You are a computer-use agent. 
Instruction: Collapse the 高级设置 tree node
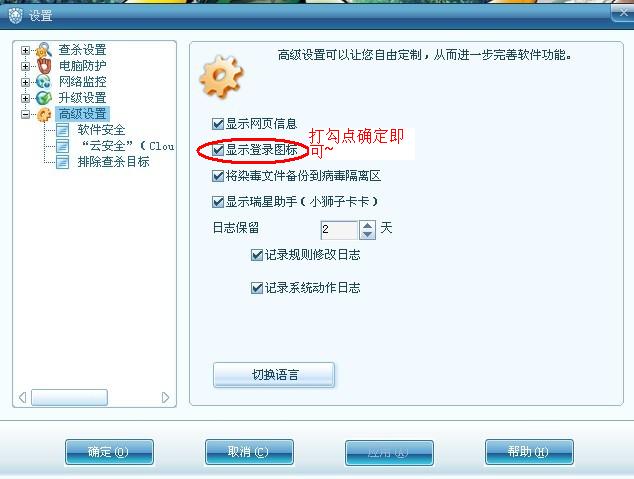click(25, 114)
